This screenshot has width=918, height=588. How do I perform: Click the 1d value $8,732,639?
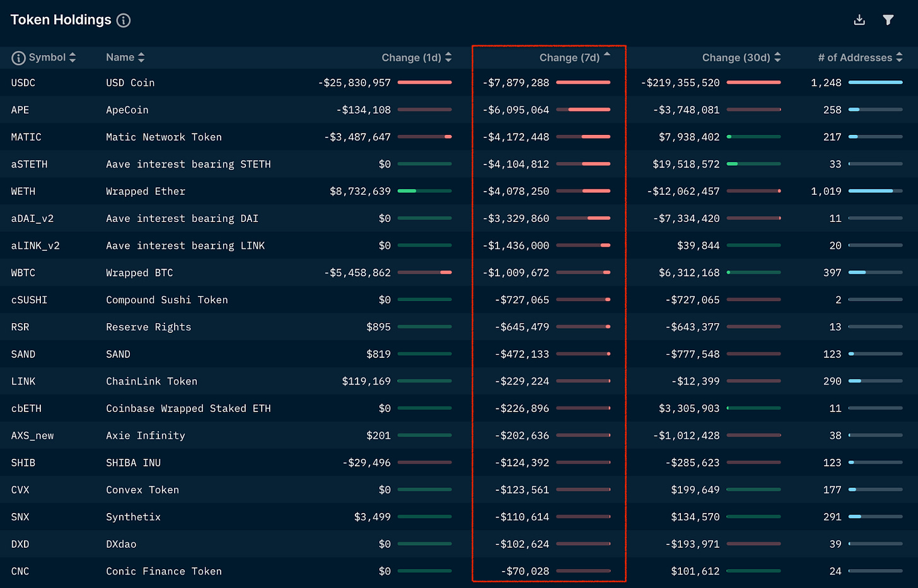[x=360, y=191]
